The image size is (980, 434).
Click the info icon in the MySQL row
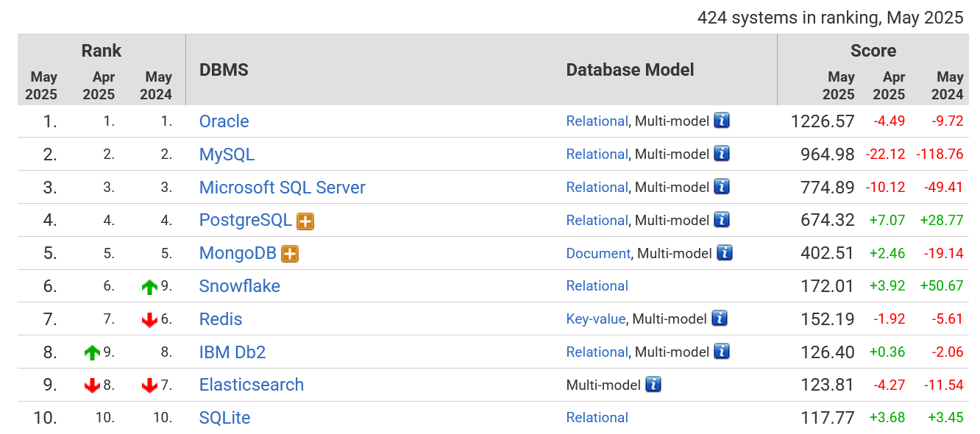click(722, 154)
